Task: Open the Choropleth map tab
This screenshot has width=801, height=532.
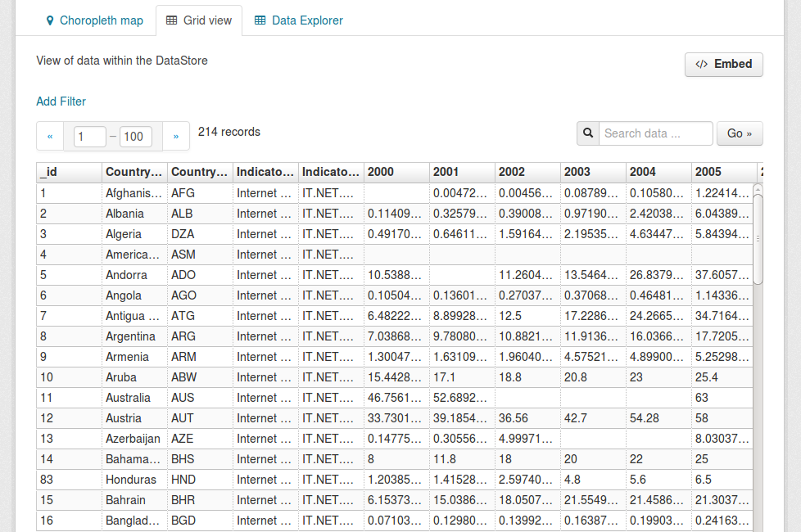Action: (x=94, y=20)
